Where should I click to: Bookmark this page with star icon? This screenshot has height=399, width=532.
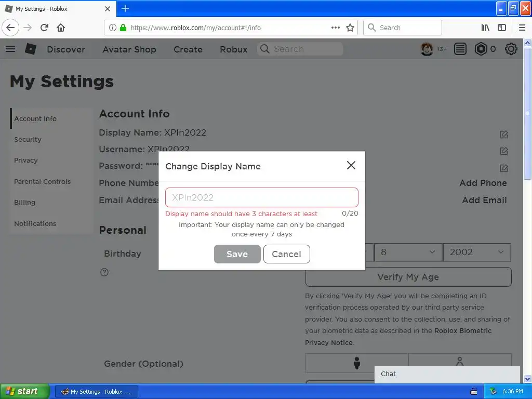click(x=350, y=28)
